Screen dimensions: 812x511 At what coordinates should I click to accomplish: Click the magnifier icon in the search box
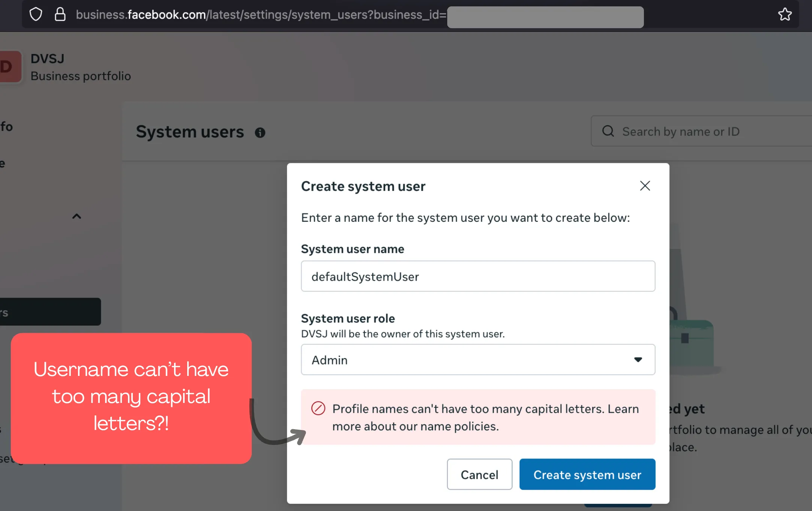[x=608, y=131]
